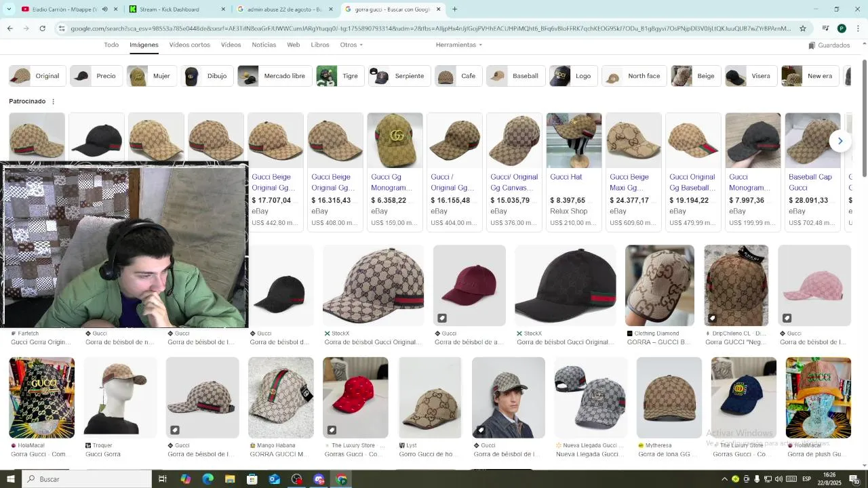This screenshot has width=868, height=488.
Task: Filter by North face chip
Action: pos(634,76)
